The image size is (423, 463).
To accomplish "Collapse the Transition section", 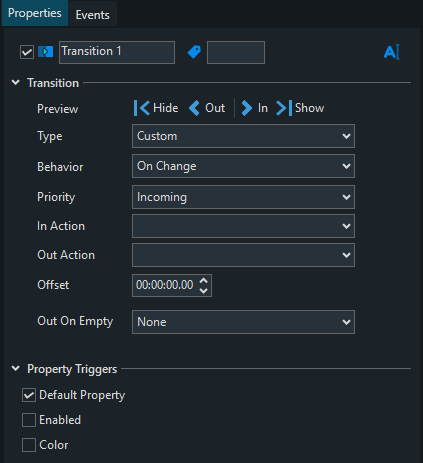I will (16, 82).
